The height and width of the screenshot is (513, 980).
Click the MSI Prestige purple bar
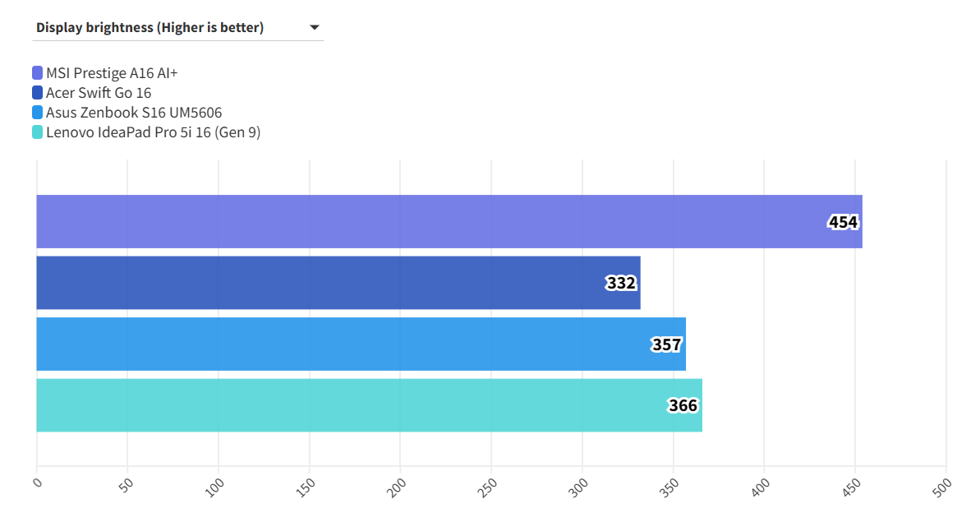click(411, 222)
